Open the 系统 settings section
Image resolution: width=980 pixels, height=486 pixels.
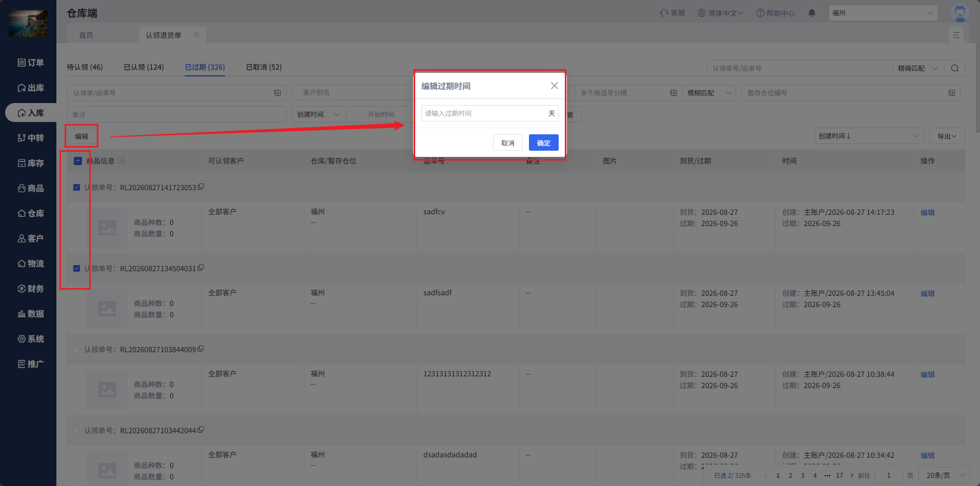click(x=30, y=339)
